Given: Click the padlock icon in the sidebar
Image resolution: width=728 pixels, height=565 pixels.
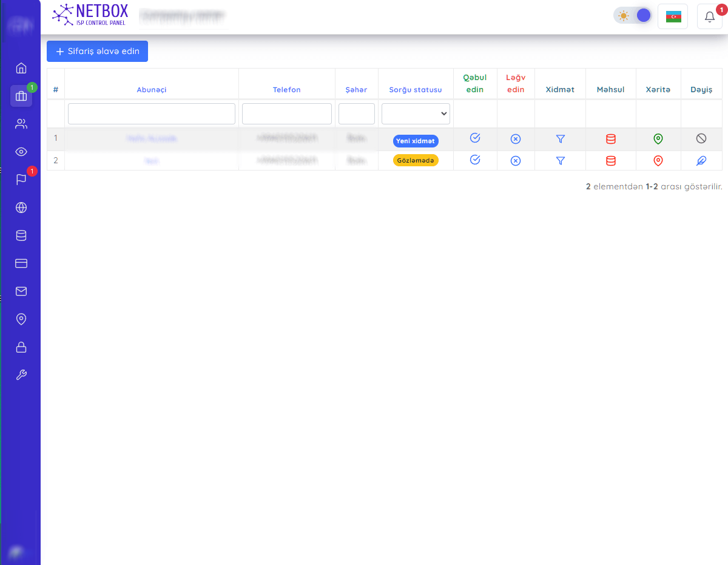Looking at the screenshot, I should click(x=21, y=347).
